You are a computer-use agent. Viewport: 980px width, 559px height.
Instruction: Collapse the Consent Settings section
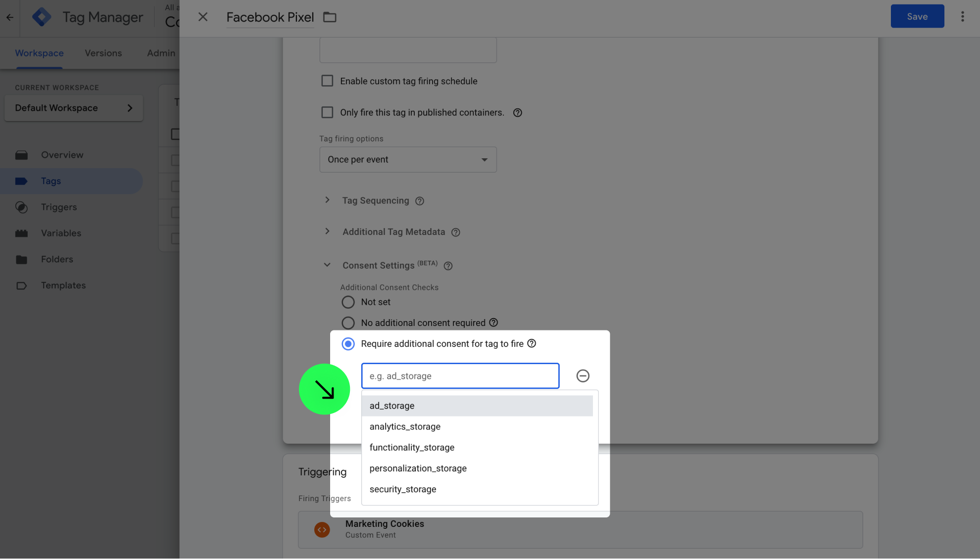(x=327, y=265)
